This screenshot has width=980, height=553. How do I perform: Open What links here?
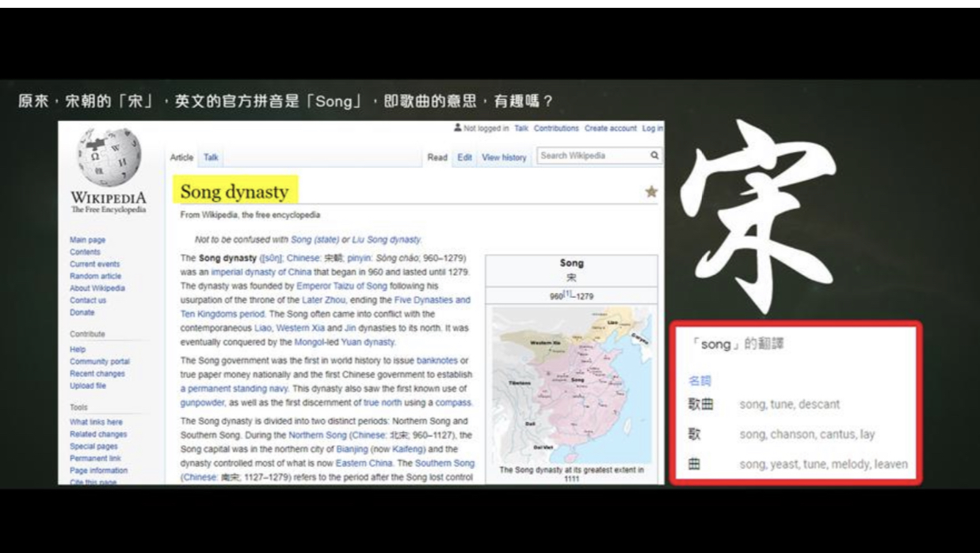coord(96,422)
